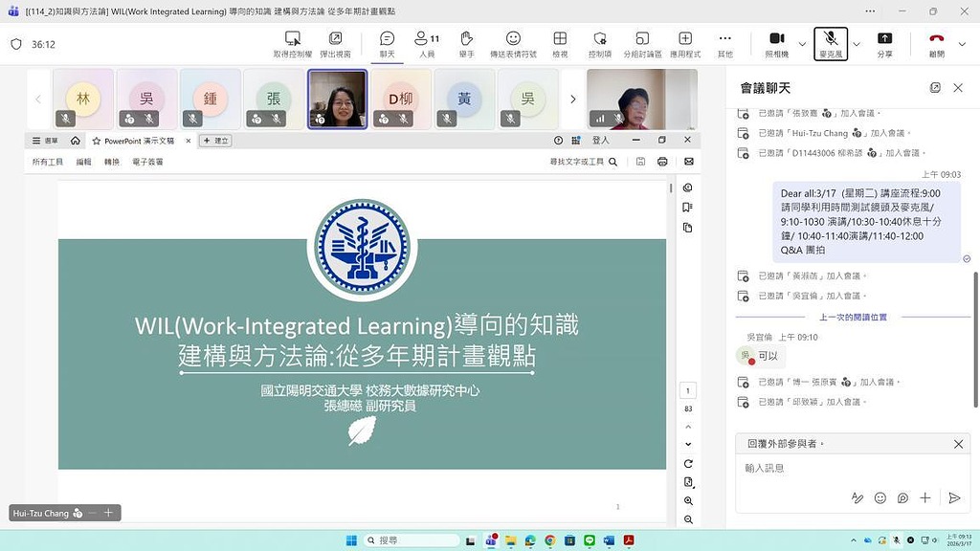Open the 編輯 menu in the PDF viewer
This screenshot has width=980, height=551.
[81, 162]
